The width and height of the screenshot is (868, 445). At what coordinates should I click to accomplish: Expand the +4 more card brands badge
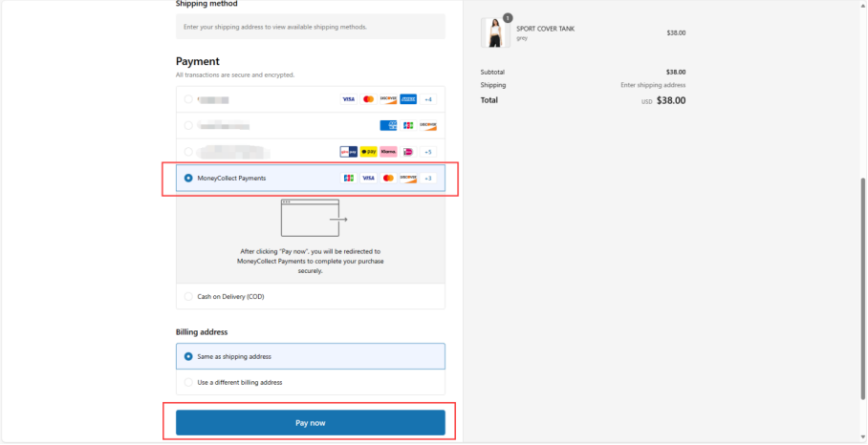coord(428,99)
